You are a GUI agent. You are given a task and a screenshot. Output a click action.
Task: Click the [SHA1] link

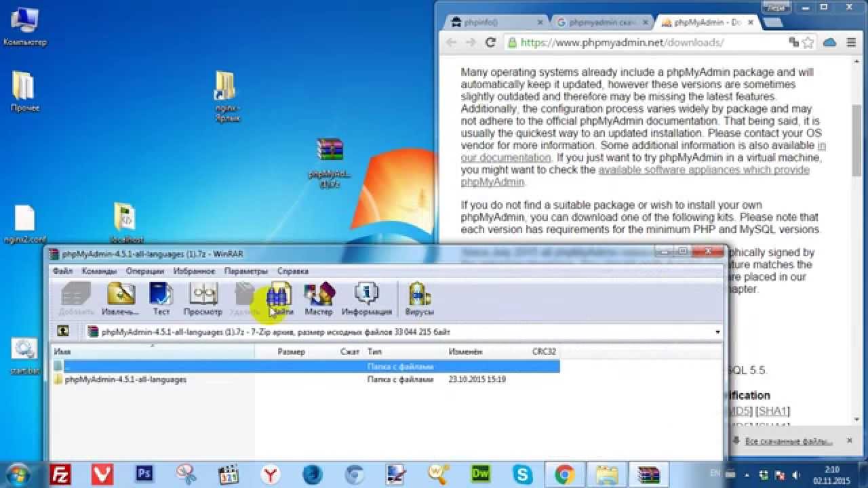click(x=773, y=411)
